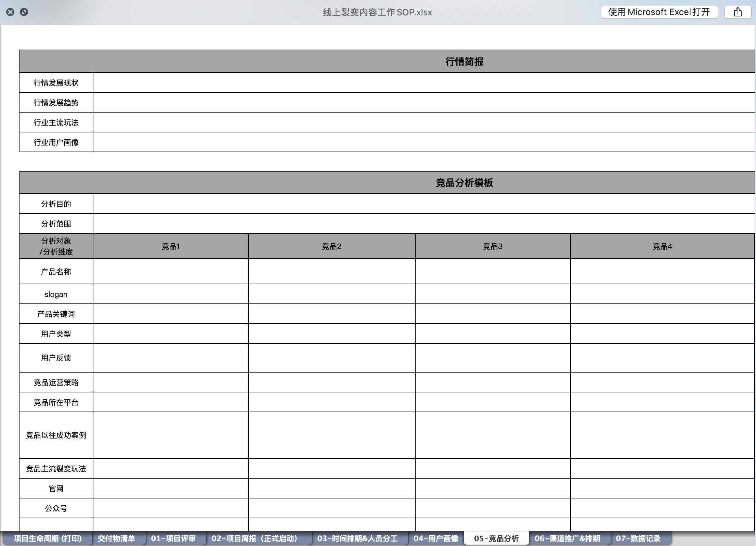This screenshot has height=546, width=756.
Task: Click the file title 线上裂变内容工作 SOP.xlsx
Action: [x=377, y=12]
